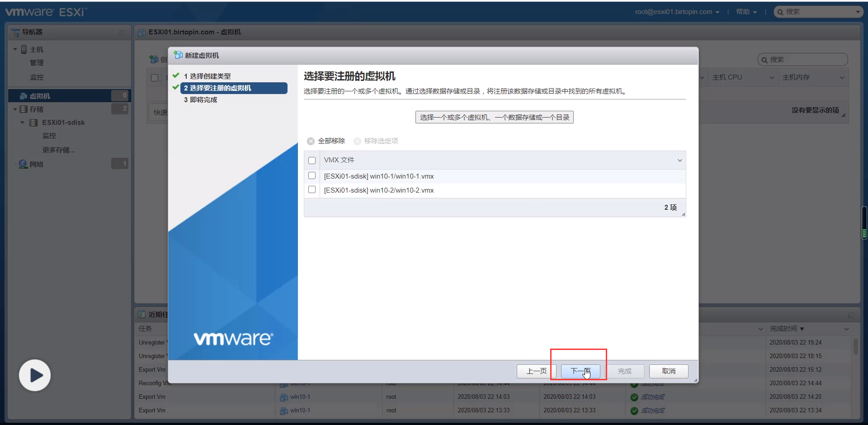Click the 取消 cancel button
Image resolution: width=868 pixels, height=425 pixels.
pyautogui.click(x=669, y=371)
